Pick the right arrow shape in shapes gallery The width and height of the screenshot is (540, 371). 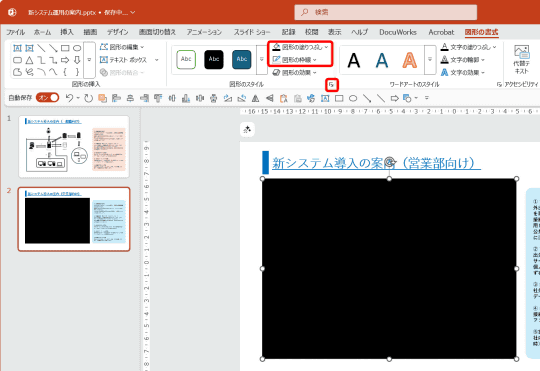(65, 60)
